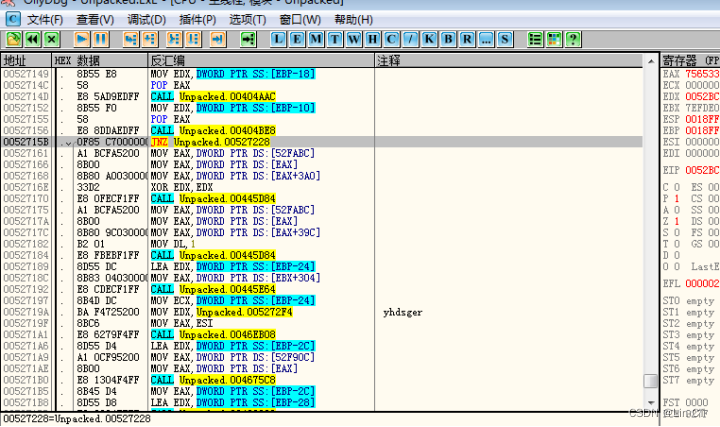This screenshot has width=720, height=427.
Task: Select the EAX register value
Action: point(702,74)
